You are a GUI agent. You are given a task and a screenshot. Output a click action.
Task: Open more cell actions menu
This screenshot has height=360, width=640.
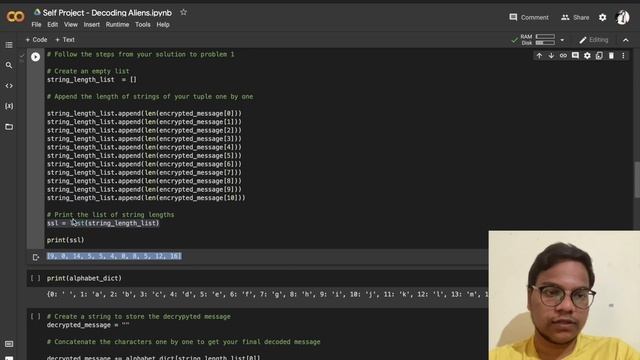[x=623, y=56]
